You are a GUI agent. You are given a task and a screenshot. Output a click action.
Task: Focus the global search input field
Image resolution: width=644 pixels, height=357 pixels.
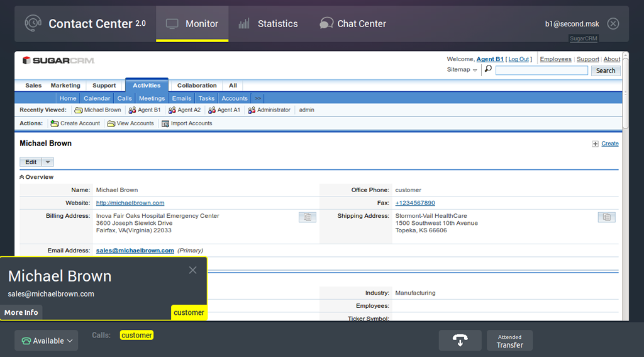pos(541,71)
